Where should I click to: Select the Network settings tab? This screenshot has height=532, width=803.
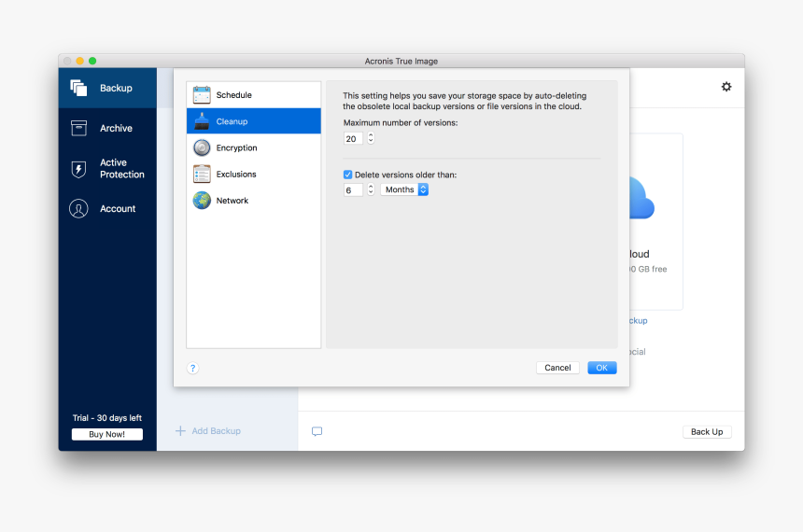coord(253,201)
